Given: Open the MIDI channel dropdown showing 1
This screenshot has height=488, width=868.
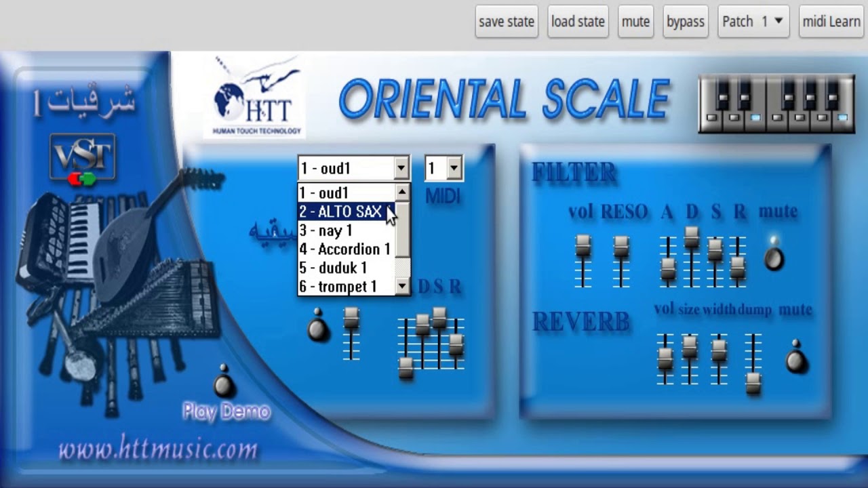Looking at the screenshot, I should pyautogui.click(x=443, y=168).
